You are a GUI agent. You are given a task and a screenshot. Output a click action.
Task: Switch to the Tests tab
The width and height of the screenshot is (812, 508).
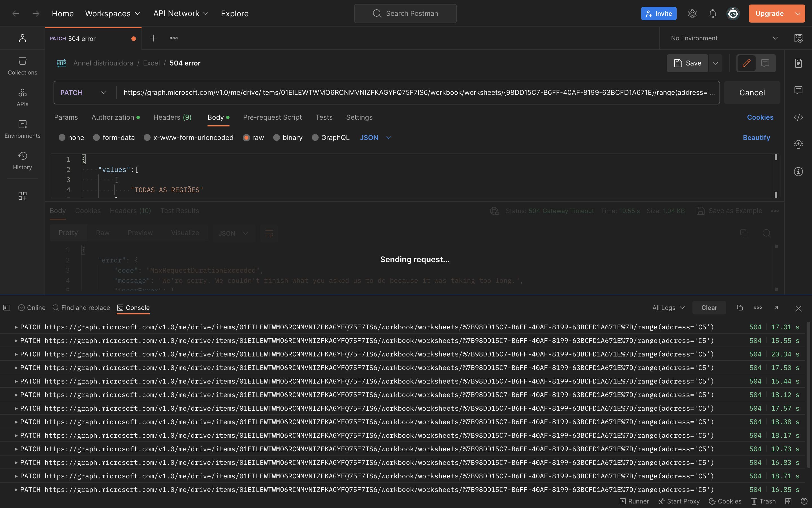(324, 117)
